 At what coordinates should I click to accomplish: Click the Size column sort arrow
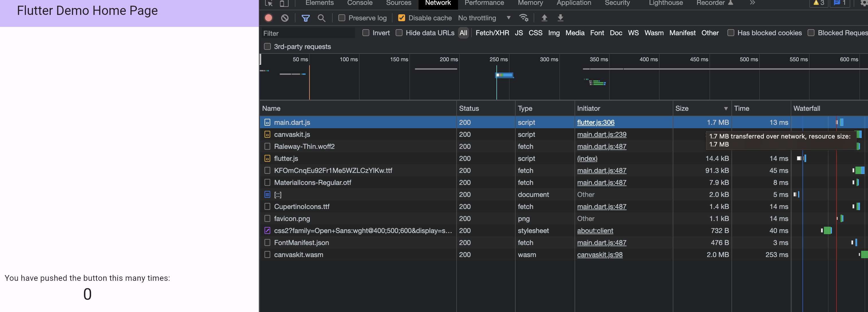(x=725, y=108)
